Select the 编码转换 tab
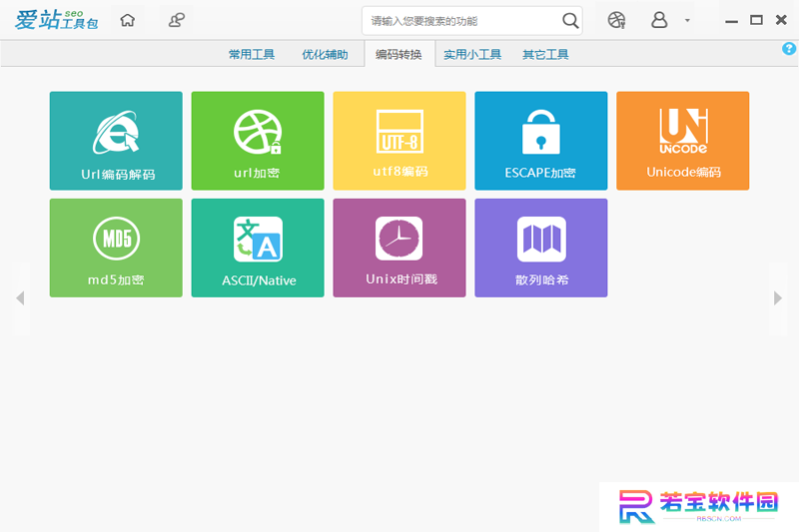Image resolution: width=799 pixels, height=532 pixels. pyautogui.click(x=399, y=54)
